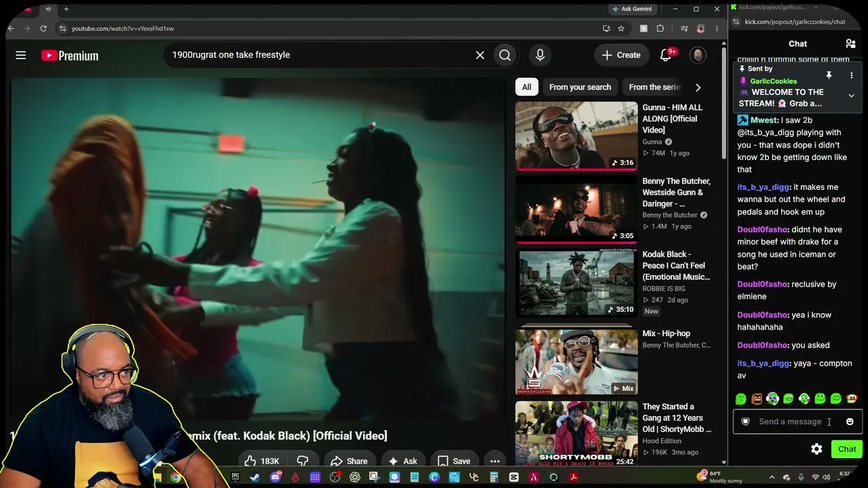Viewport: 868px width, 488px height.
Task: Open the Create menu on YouTube
Action: tap(620, 56)
